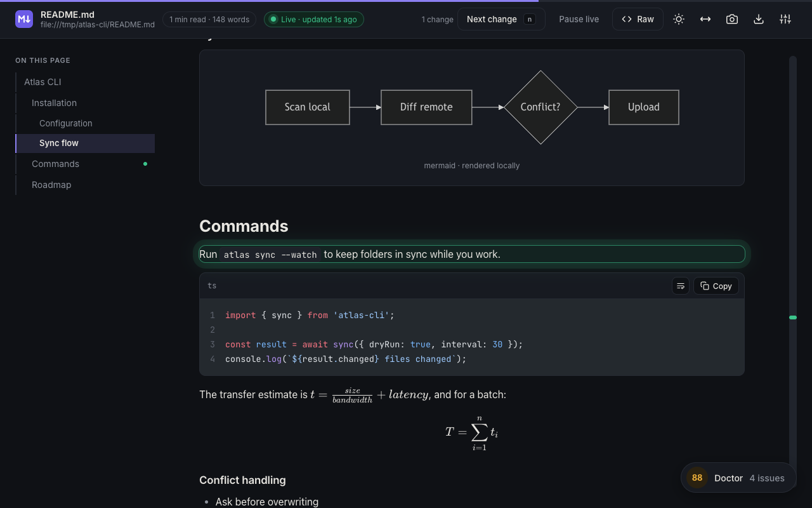The image size is (812, 508).
Task: Click the 'mermaid · rendered locally' caption
Action: point(472,166)
